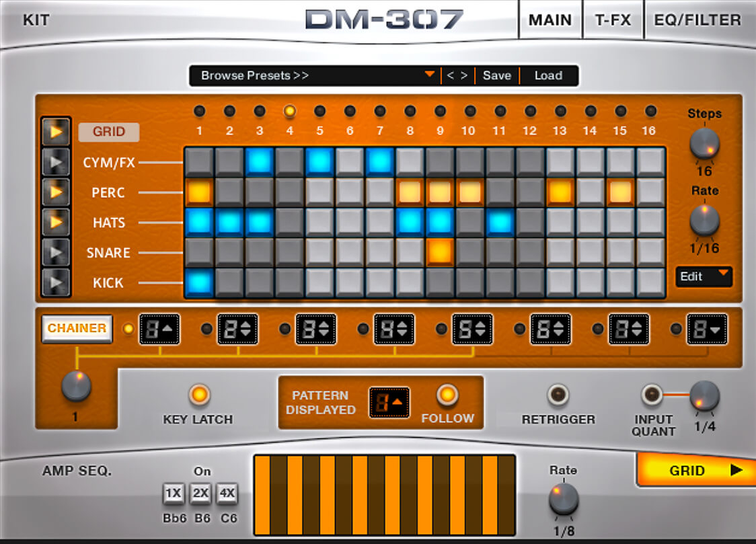This screenshot has height=544, width=756.
Task: Click the play arrow beside the HATS row
Action: coord(56,223)
